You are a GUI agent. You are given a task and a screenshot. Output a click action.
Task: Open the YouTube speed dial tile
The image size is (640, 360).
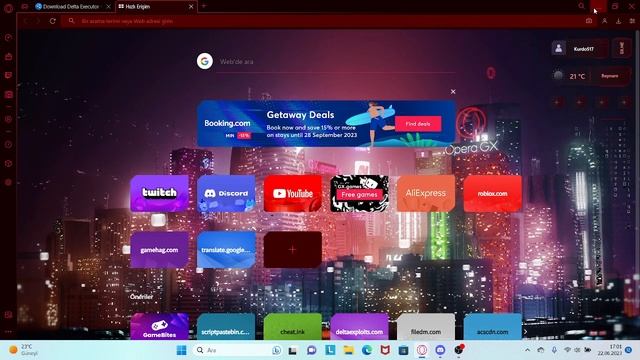(293, 193)
